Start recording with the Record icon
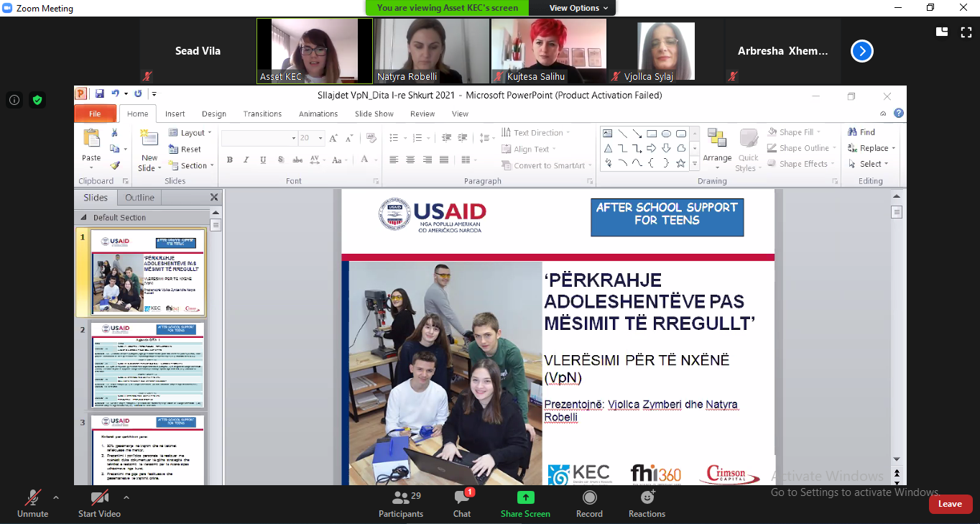This screenshot has height=524, width=980. click(589, 498)
